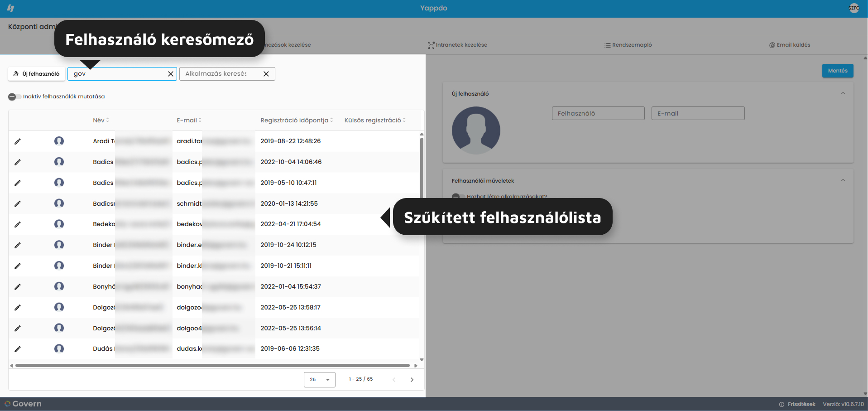Viewport: 868px width, 411px height.
Task: Click the Yappdo logo icon top left
Action: (11, 8)
